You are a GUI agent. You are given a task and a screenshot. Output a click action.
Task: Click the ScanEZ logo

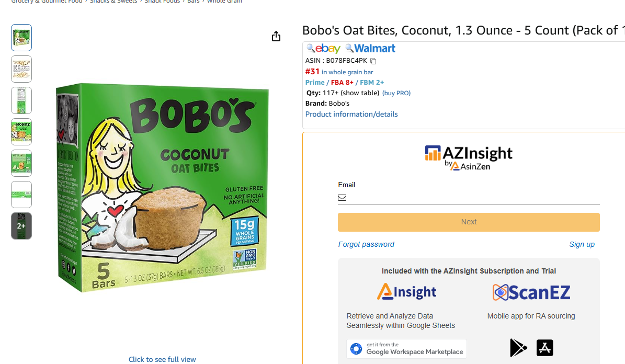pos(531,292)
